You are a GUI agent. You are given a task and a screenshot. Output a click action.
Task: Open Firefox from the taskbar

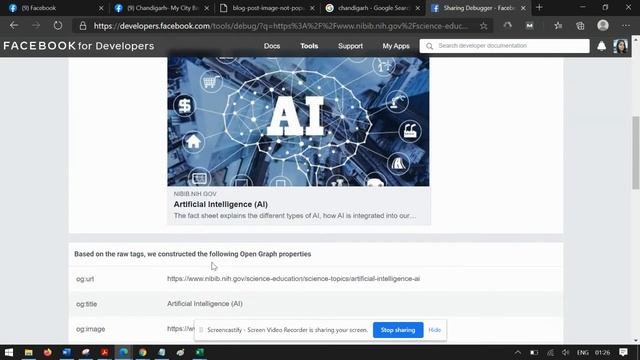[48, 352]
